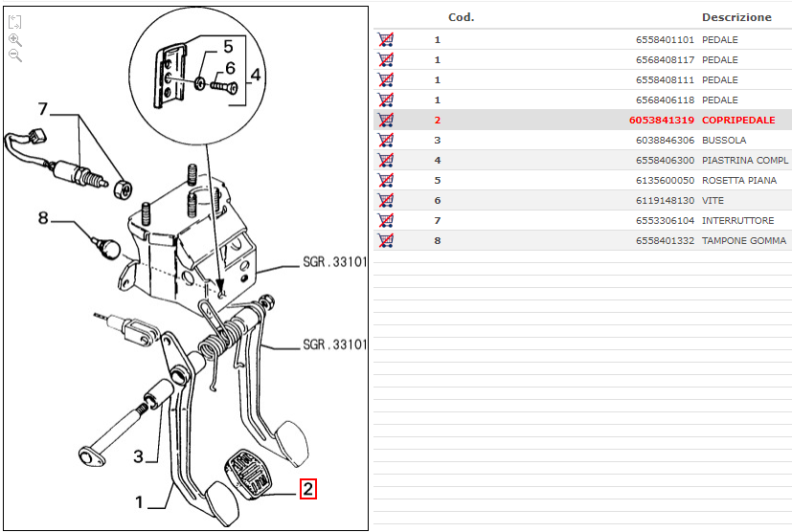The width and height of the screenshot is (792, 532).
Task: Add TAMPONE GOMMA to cart
Action: [386, 241]
